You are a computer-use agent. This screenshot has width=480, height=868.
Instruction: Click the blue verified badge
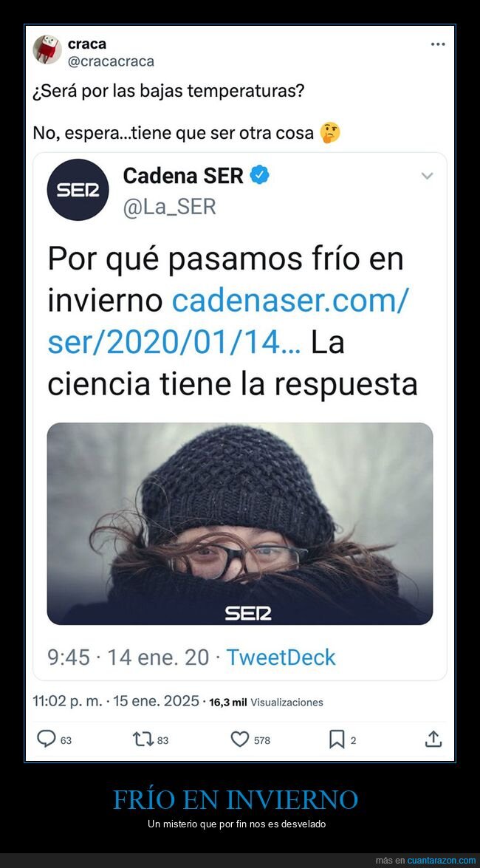[x=260, y=176]
